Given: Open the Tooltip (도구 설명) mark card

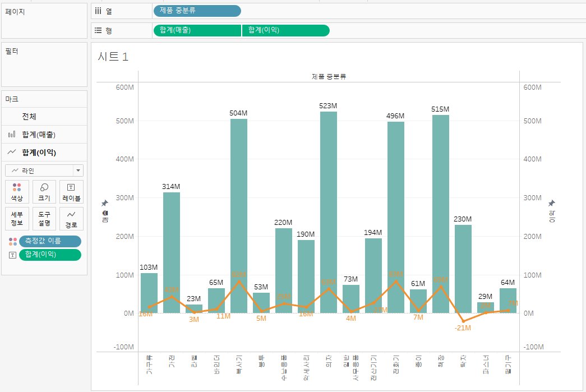Looking at the screenshot, I should tap(44, 219).
